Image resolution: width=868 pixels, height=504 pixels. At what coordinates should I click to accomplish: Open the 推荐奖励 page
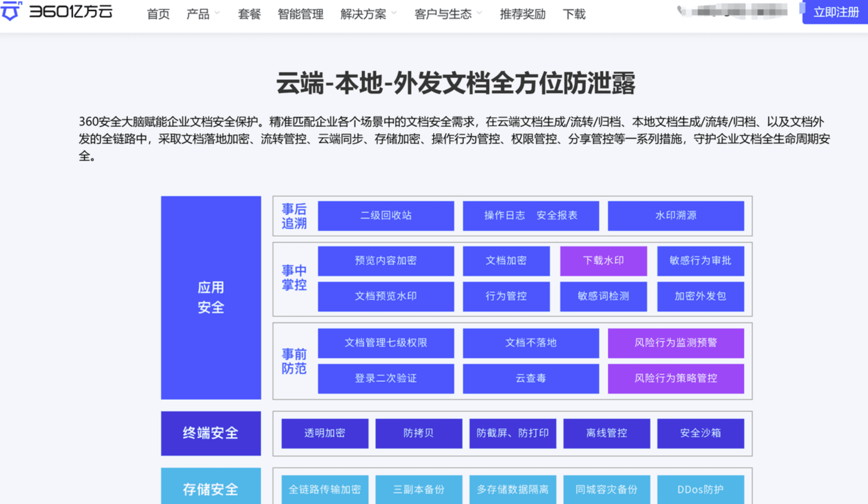tap(523, 14)
